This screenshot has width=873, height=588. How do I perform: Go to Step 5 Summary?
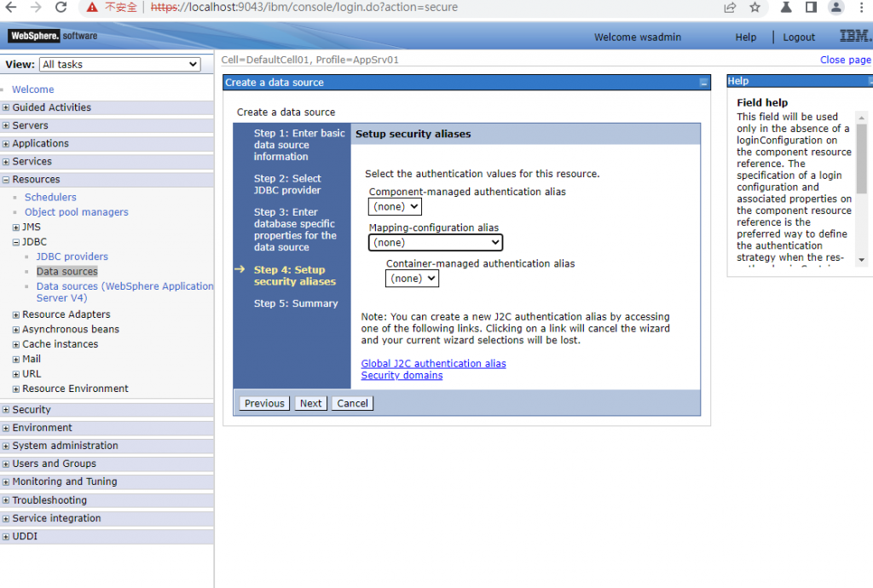pyautogui.click(x=296, y=303)
